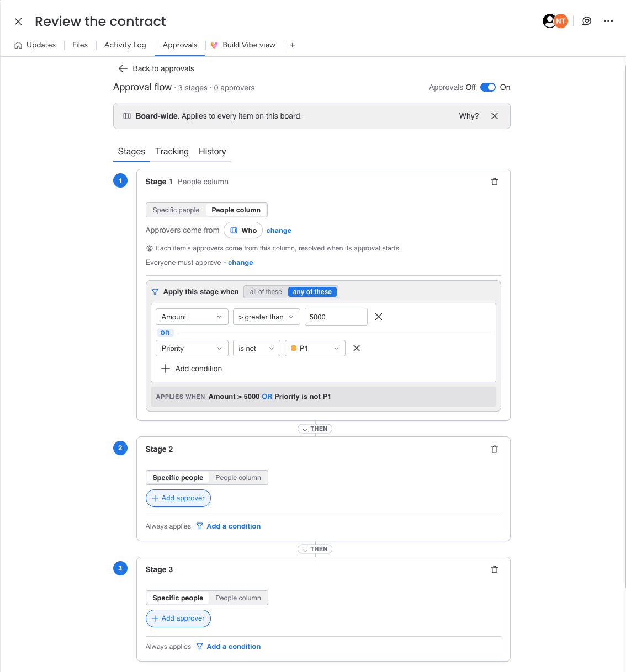Viewport: 626px width, 672px height.
Task: Click the 5000 value input field
Action: click(x=336, y=317)
